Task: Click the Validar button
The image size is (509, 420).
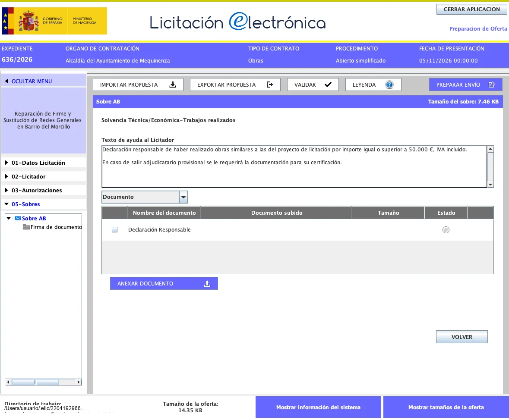Action: (x=313, y=85)
